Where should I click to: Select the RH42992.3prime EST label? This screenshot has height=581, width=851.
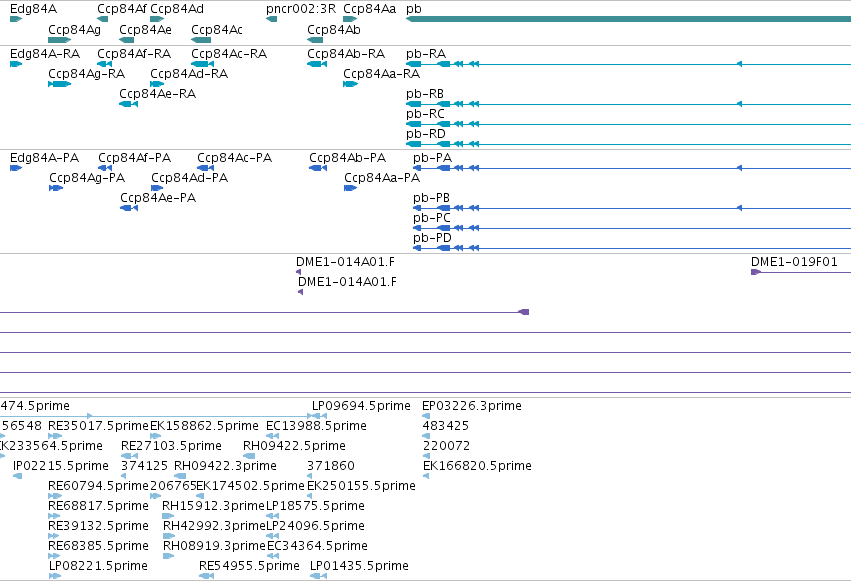coord(214,526)
